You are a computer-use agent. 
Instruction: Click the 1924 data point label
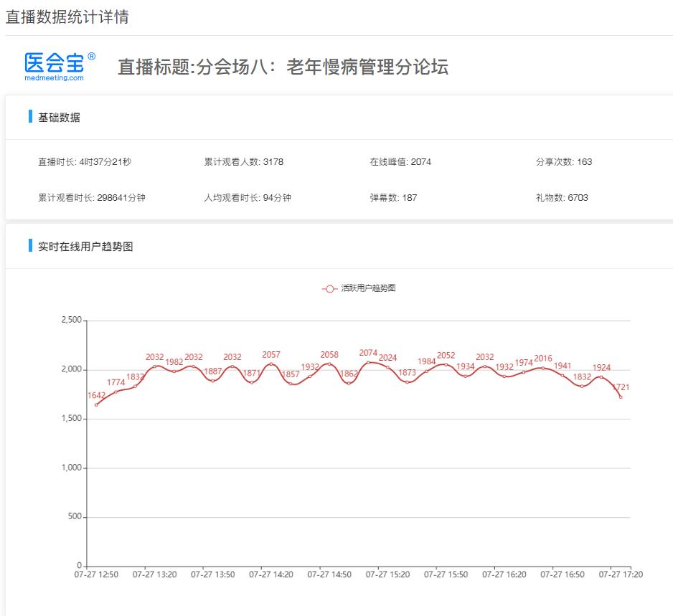click(x=601, y=367)
